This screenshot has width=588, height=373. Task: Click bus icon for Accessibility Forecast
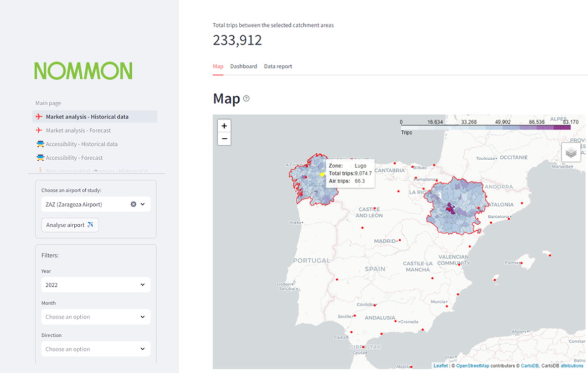pyautogui.click(x=40, y=158)
